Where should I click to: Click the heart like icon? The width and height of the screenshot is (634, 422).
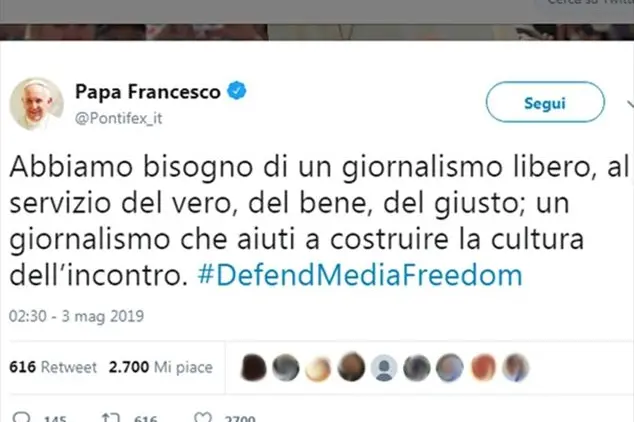pos(203,417)
